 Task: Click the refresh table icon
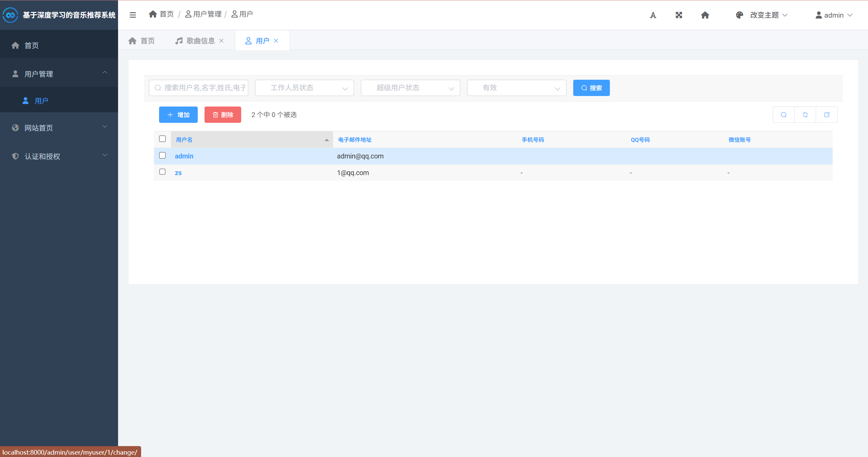805,115
